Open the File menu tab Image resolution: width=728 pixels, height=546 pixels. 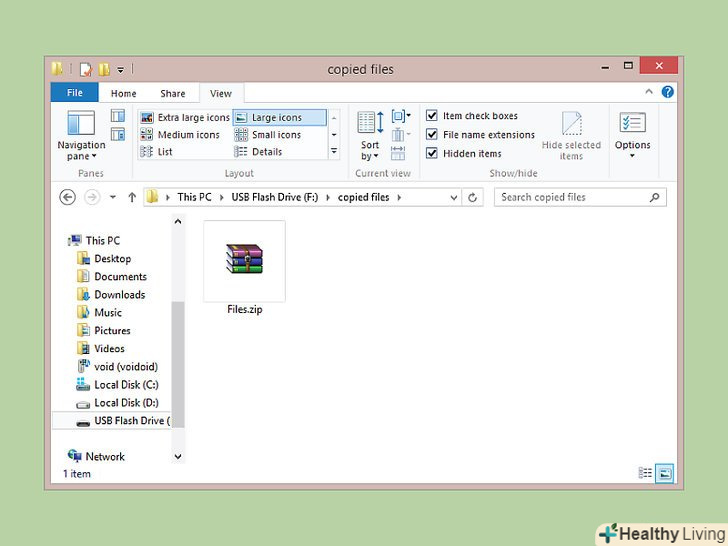[74, 93]
